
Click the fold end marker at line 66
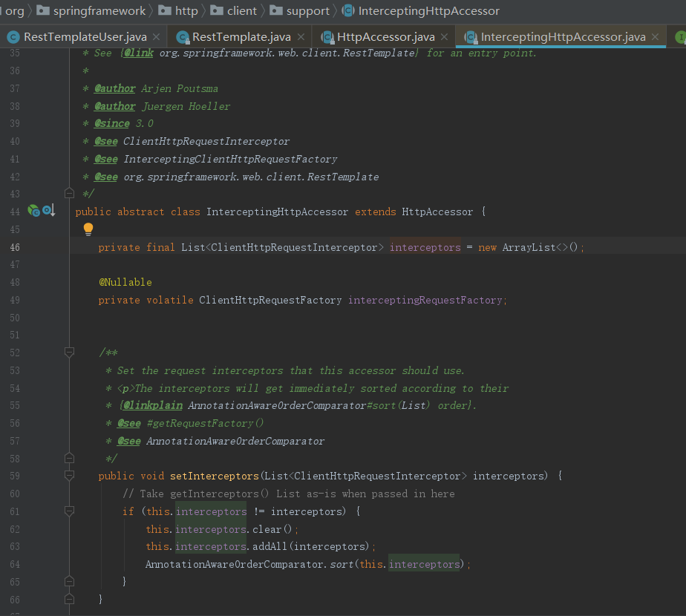[x=69, y=600]
